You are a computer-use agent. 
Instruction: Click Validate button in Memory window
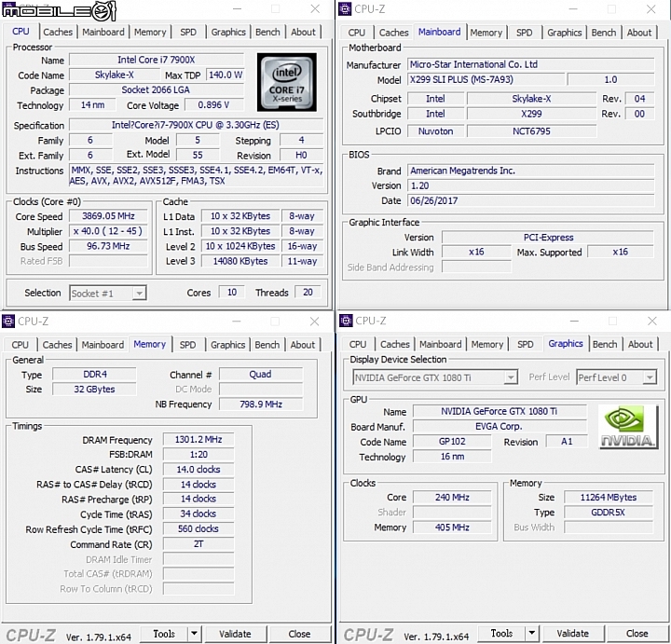[x=235, y=634]
